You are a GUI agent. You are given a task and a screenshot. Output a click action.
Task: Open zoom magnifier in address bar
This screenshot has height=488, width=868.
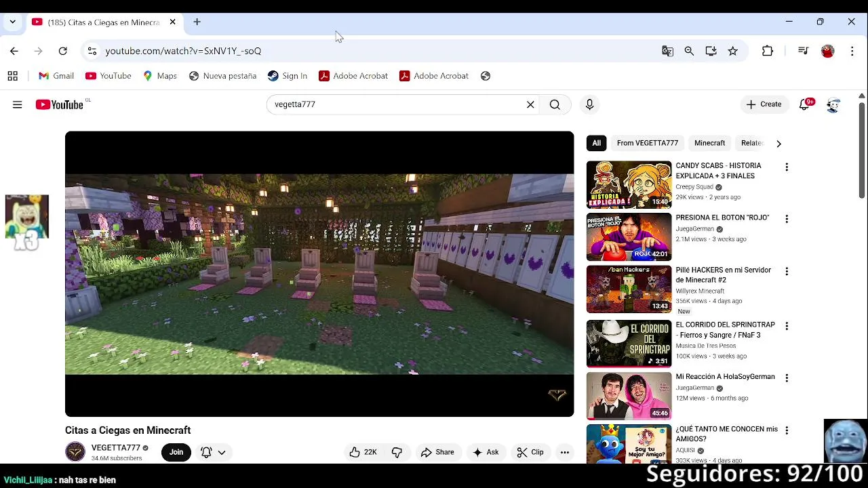click(689, 51)
